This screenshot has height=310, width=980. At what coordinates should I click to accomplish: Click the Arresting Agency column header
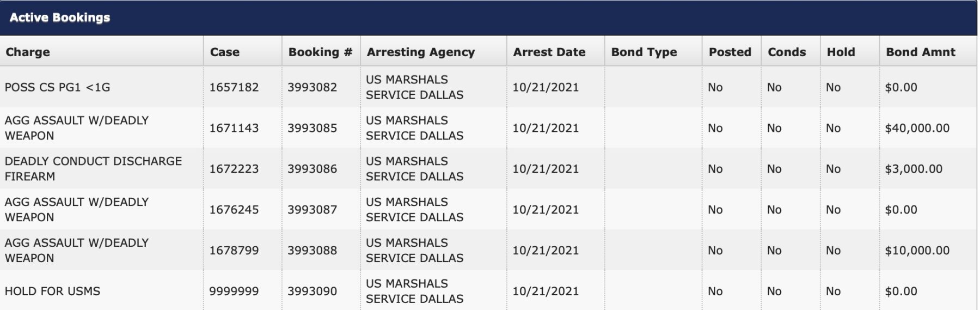point(420,52)
